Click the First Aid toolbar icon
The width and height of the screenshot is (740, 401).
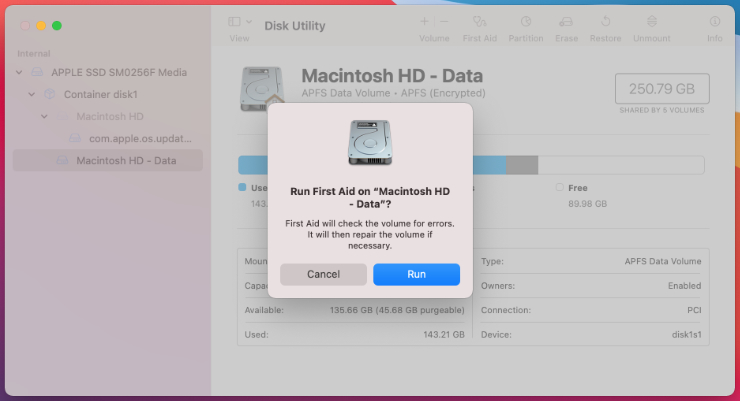(479, 22)
